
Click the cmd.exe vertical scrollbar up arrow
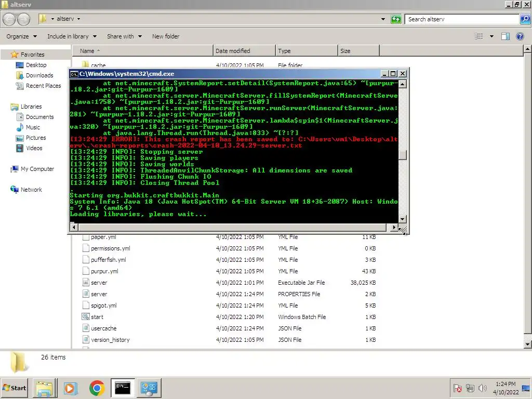[403, 84]
